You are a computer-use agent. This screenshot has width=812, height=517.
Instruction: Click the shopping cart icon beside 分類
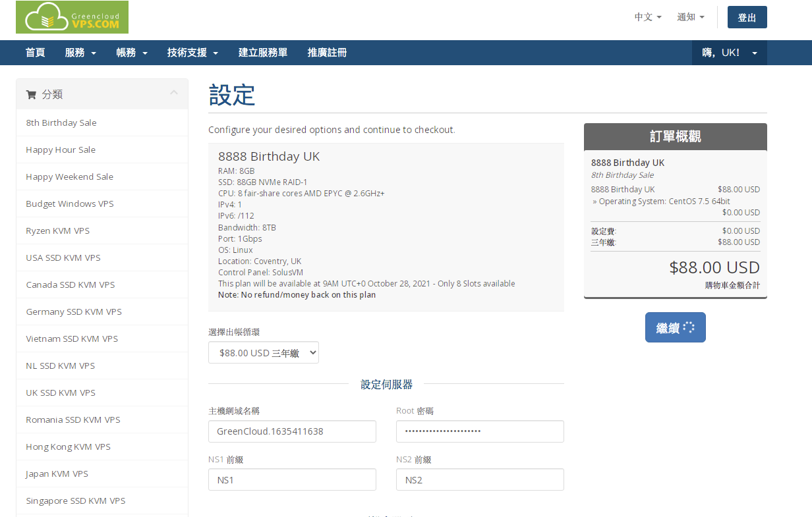31,95
